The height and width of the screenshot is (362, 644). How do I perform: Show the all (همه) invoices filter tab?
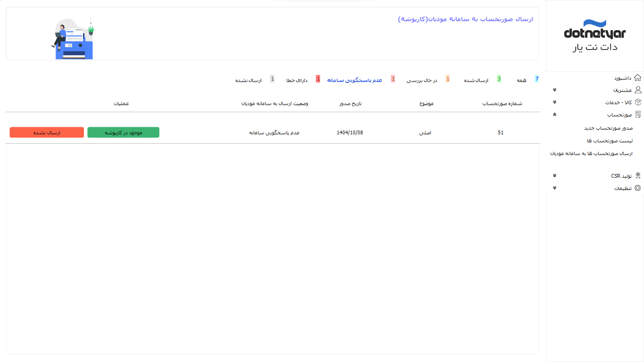[521, 81]
